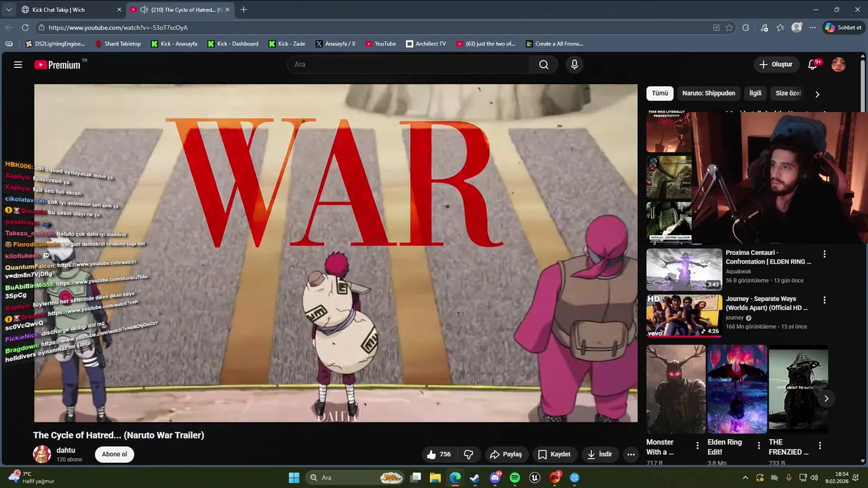Show next shorts with the shelf arrow
Screen dimensions: 868x488
pos(826,399)
